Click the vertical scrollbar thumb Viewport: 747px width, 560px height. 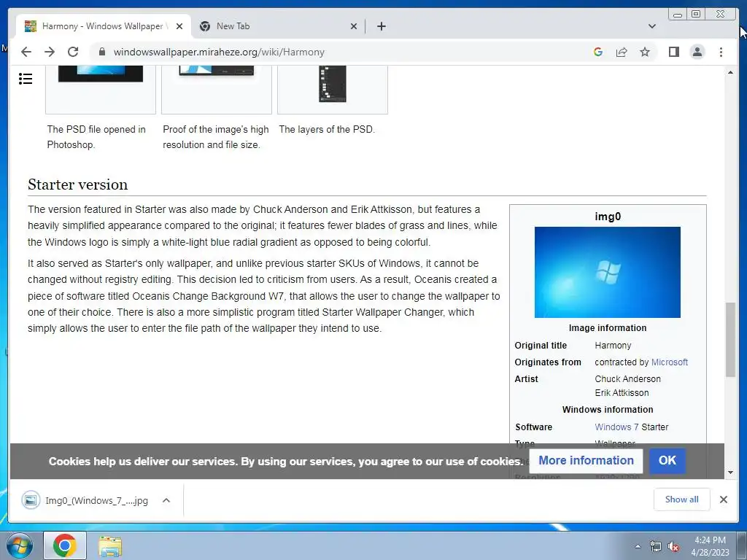coord(730,340)
